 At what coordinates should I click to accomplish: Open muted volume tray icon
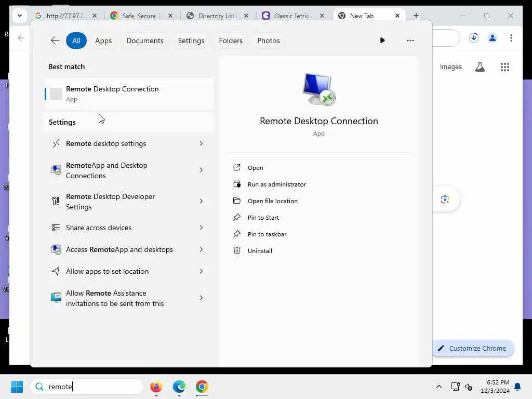click(469, 387)
